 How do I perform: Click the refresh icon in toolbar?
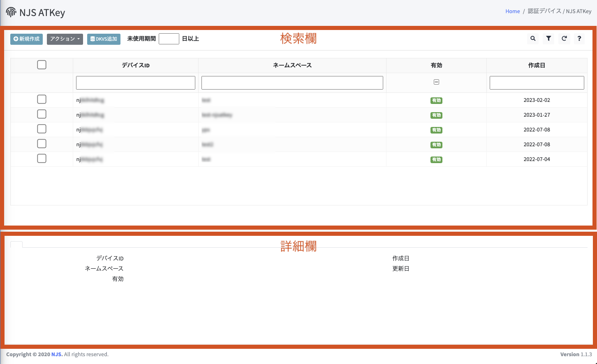point(564,39)
